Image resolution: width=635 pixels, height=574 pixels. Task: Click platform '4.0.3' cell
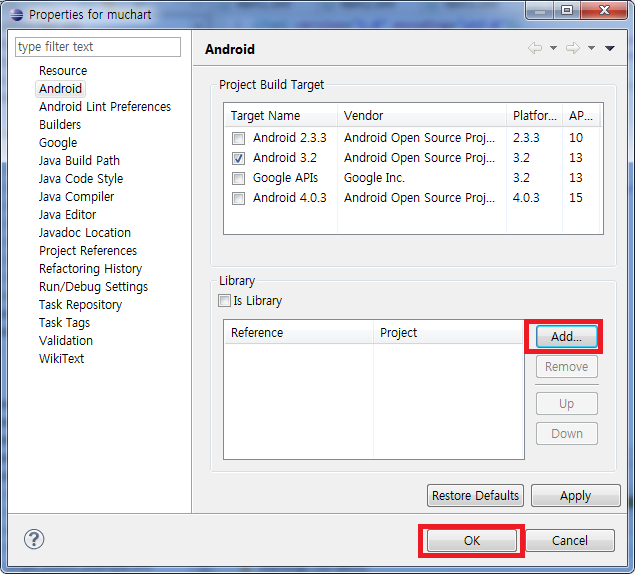[x=526, y=198]
